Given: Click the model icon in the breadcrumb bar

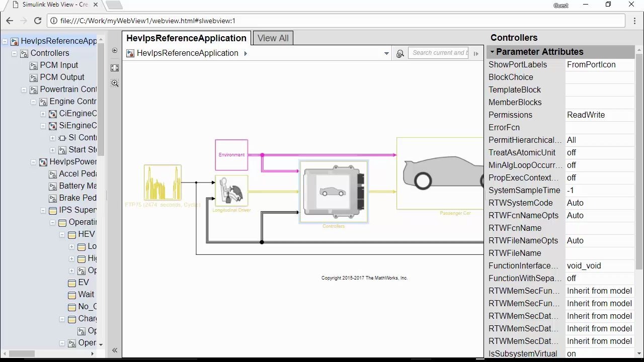Looking at the screenshot, I should 130,53.
